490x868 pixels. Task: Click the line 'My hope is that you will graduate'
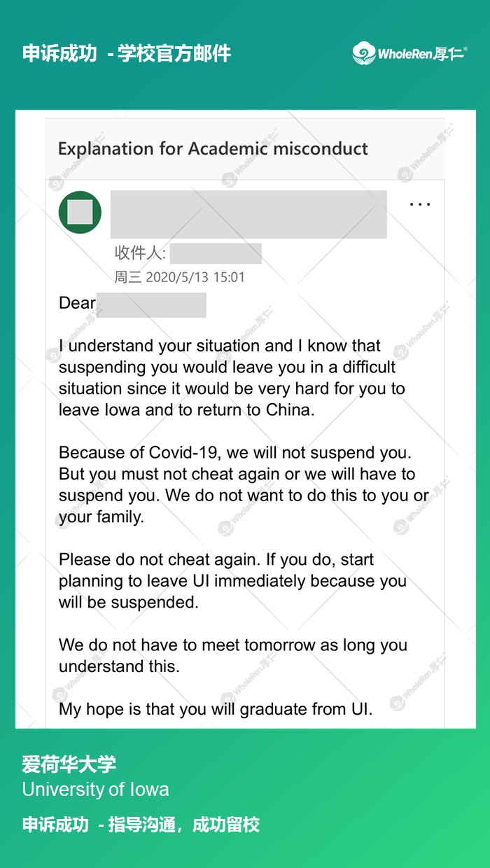click(x=215, y=709)
